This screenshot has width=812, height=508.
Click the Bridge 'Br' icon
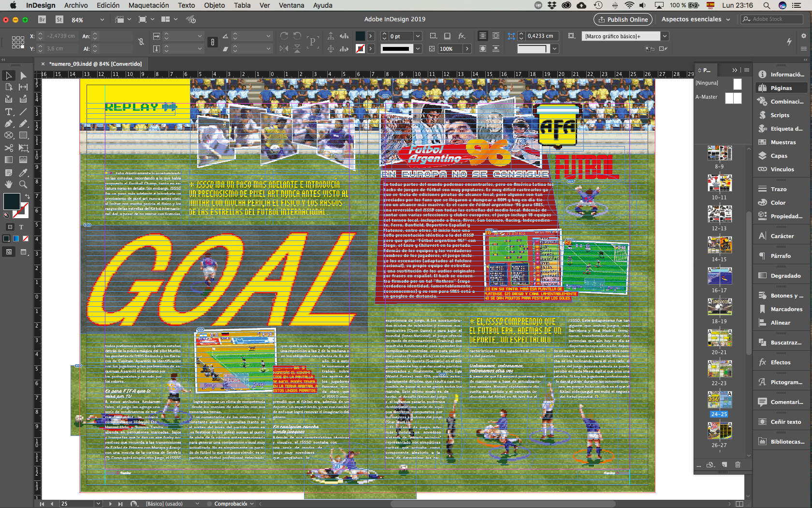(42, 19)
